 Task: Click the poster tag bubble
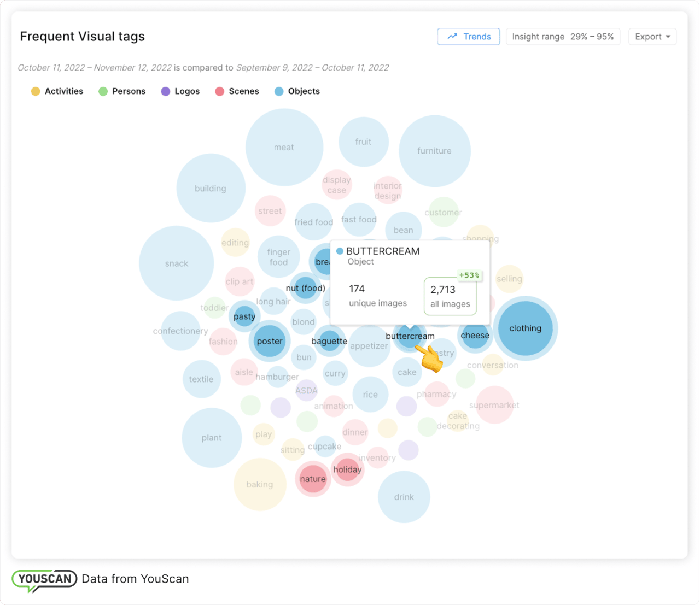coord(269,341)
